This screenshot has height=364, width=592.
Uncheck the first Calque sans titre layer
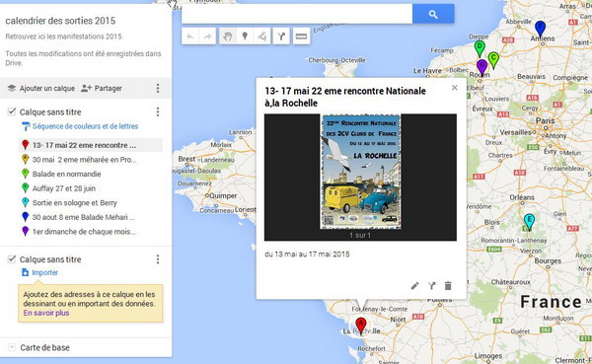pyautogui.click(x=12, y=111)
